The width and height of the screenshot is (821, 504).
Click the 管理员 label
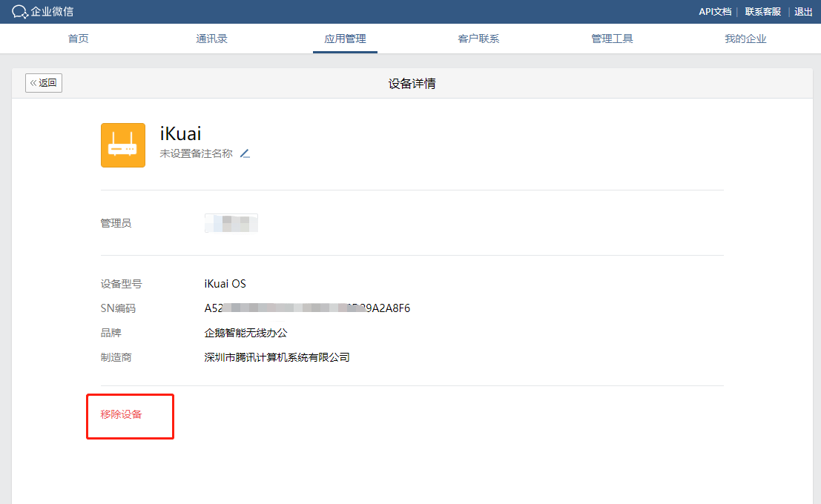tap(116, 224)
